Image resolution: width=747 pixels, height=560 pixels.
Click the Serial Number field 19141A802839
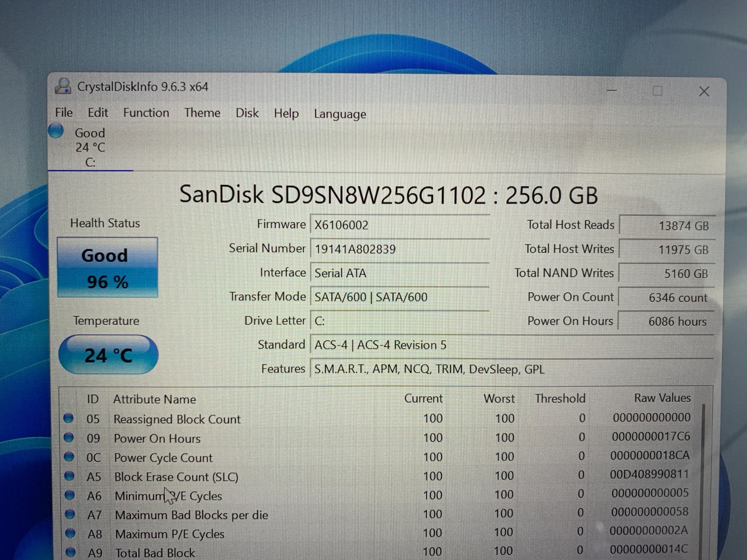pos(399,249)
